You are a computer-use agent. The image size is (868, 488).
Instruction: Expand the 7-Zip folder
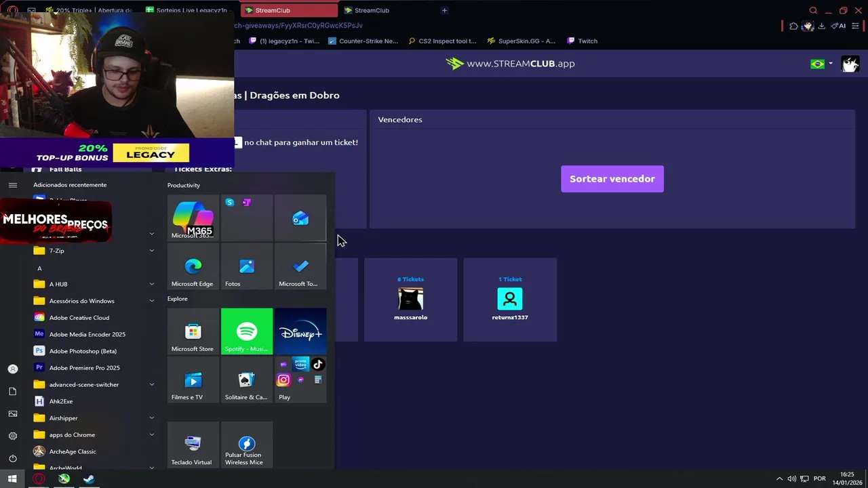coord(94,251)
